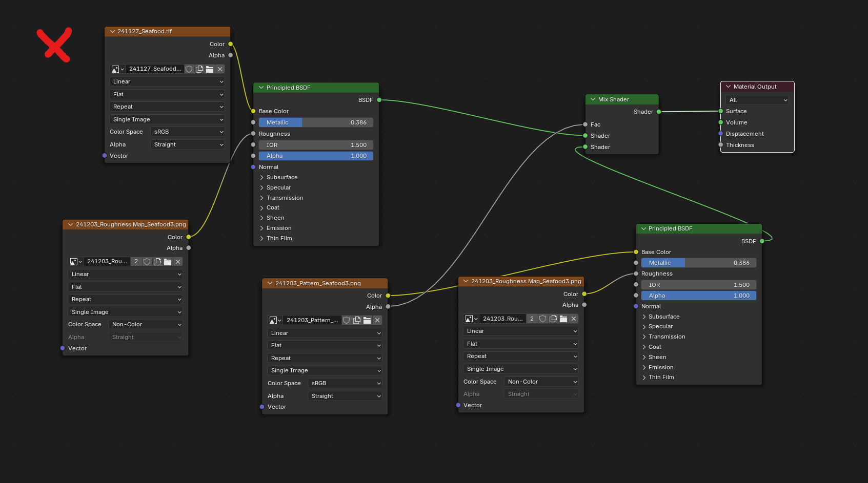Toggle fake user shield in the 241127_Seafood.tif node

189,69
